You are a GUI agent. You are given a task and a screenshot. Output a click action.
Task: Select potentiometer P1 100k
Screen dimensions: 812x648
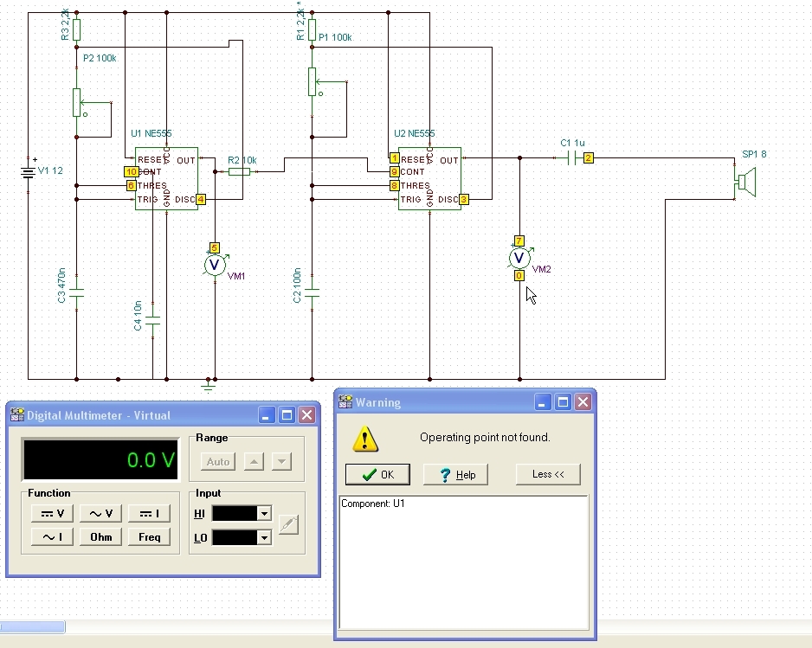(x=313, y=82)
